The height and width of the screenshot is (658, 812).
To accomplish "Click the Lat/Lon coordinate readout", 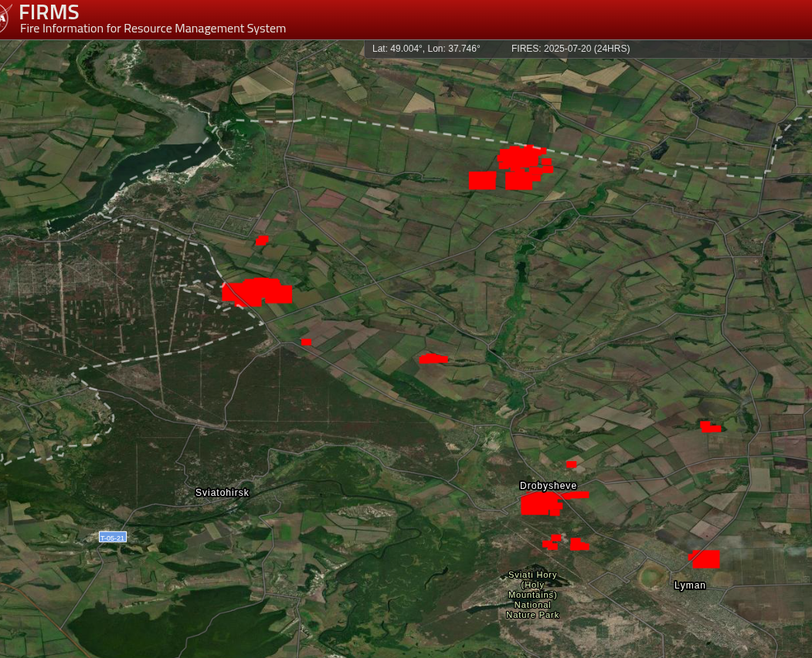I will point(426,49).
